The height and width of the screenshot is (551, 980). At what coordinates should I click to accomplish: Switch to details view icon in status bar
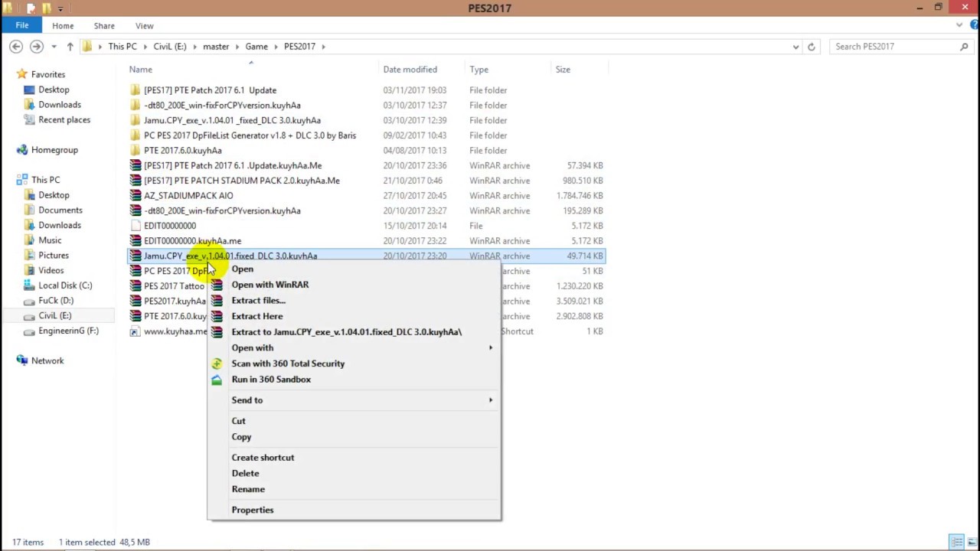(x=956, y=542)
